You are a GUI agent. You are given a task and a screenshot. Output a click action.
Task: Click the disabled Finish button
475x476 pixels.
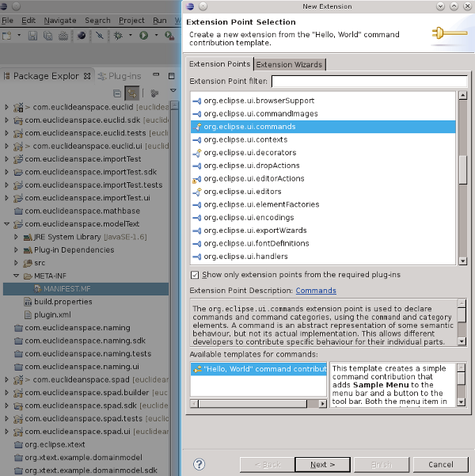(382, 464)
